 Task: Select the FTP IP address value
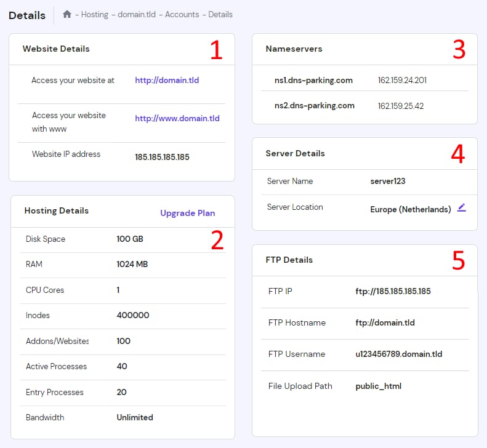[393, 291]
